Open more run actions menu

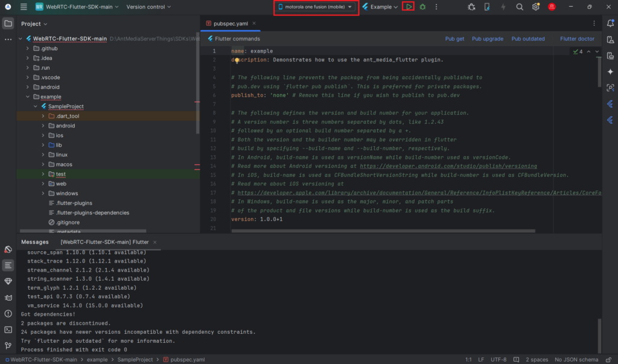pos(436,7)
